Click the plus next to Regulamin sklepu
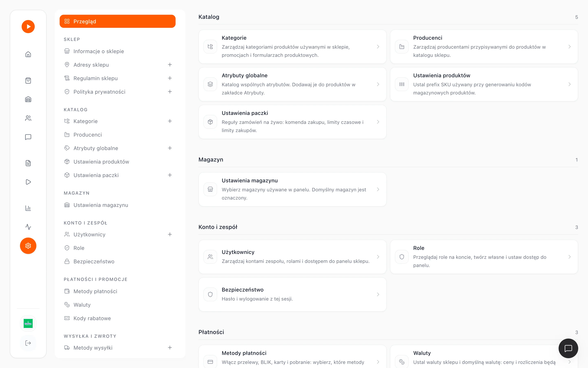Image resolution: width=588 pixels, height=368 pixels. click(170, 78)
